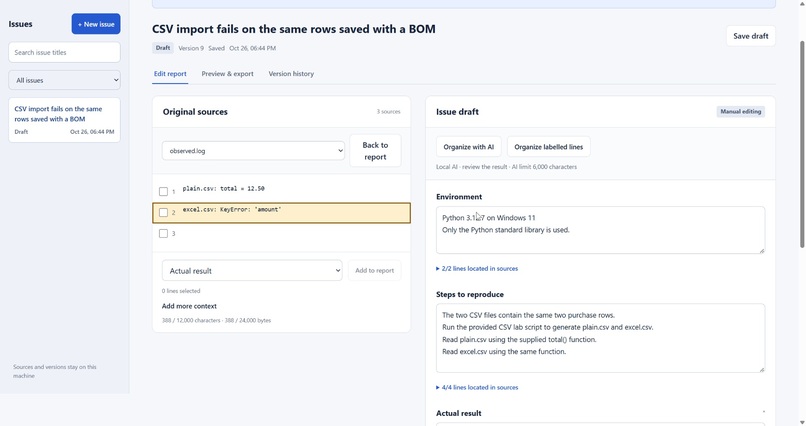Image resolution: width=806 pixels, height=426 pixels.
Task: Check the box for line 2 excel.csv
Action: (163, 212)
